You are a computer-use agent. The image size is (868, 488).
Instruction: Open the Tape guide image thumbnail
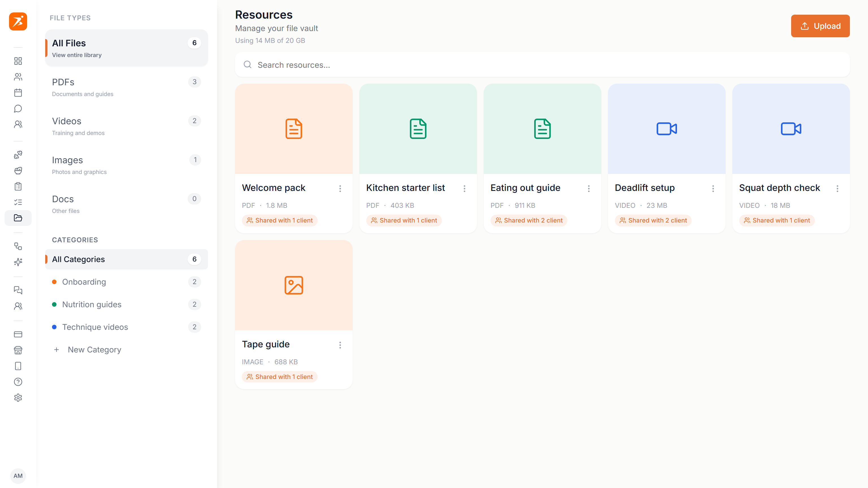(x=294, y=285)
